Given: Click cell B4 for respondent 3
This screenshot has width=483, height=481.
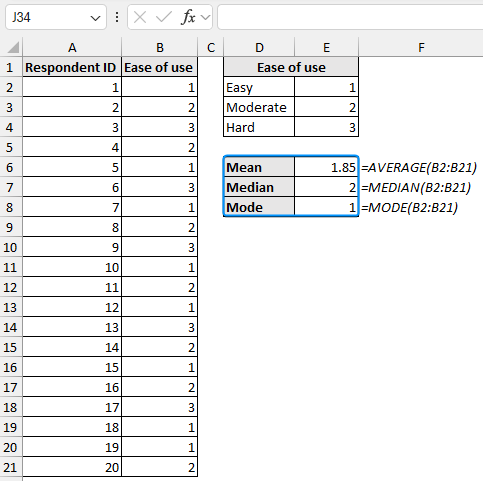Looking at the screenshot, I should tap(160, 127).
